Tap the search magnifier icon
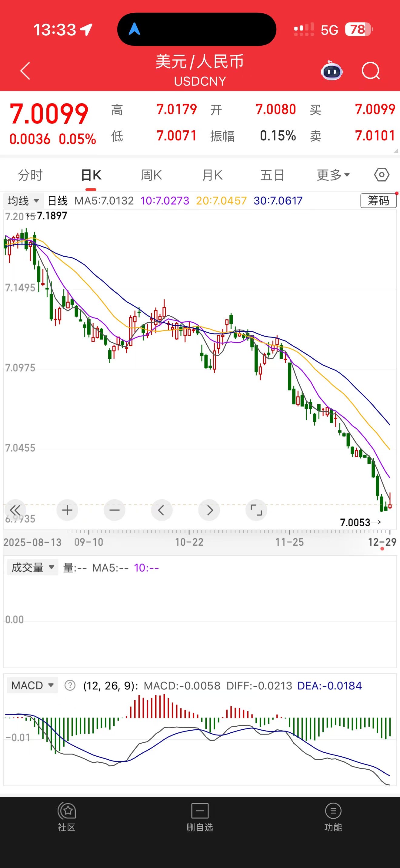The width and height of the screenshot is (400, 868). (x=371, y=71)
